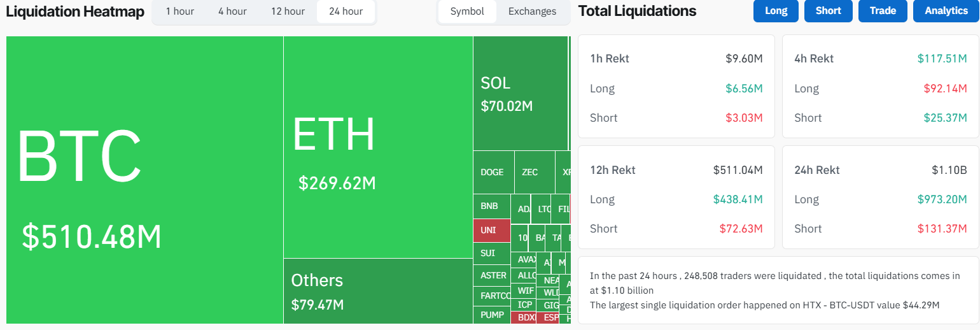
Task: Click the PUMP heatmap tile
Action: coord(492,315)
